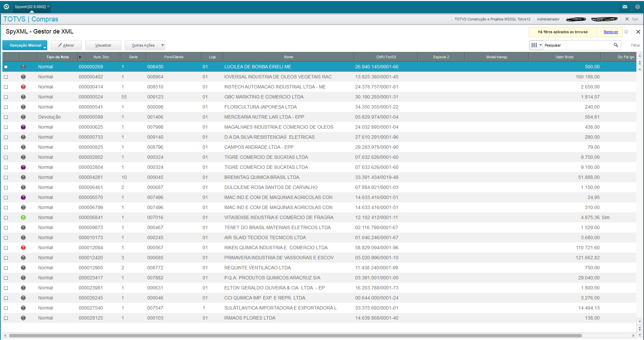
Task: Click the green status indicator for VITASENSE row
Action: 23,217
